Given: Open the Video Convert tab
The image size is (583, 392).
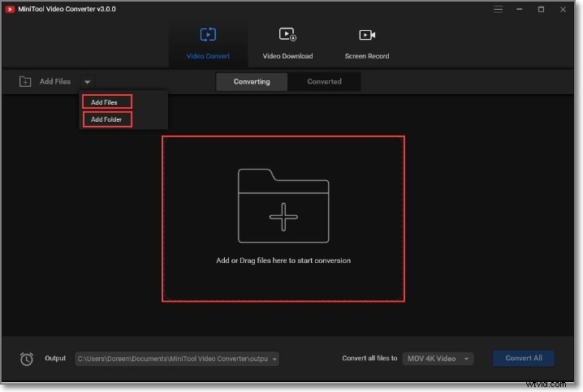Looking at the screenshot, I should (208, 44).
